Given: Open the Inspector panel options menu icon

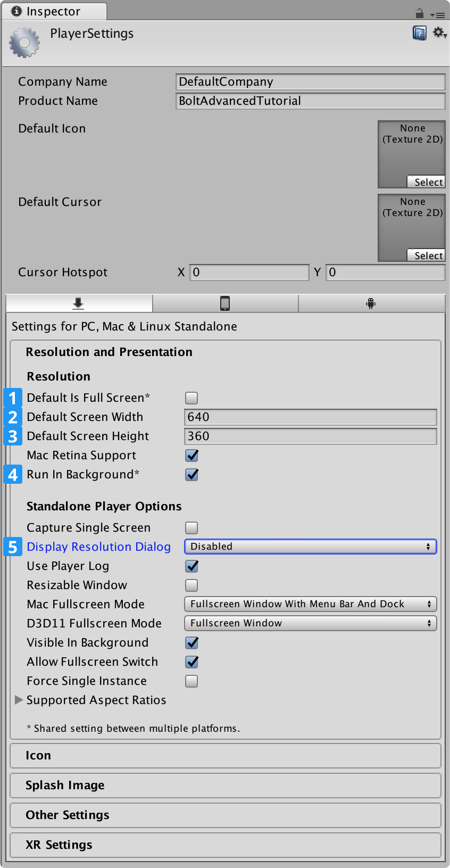Looking at the screenshot, I should (x=437, y=15).
